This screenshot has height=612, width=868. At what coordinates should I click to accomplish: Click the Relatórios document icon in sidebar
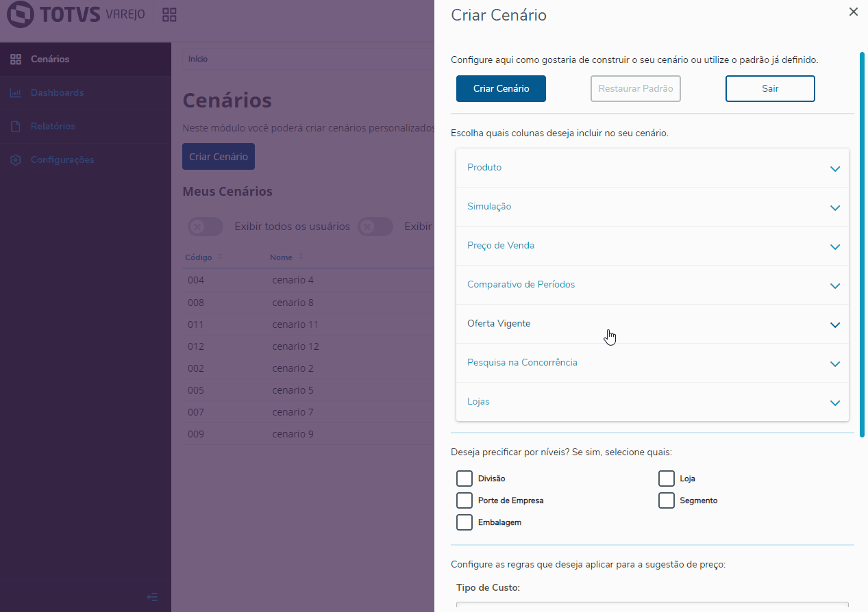click(x=16, y=127)
